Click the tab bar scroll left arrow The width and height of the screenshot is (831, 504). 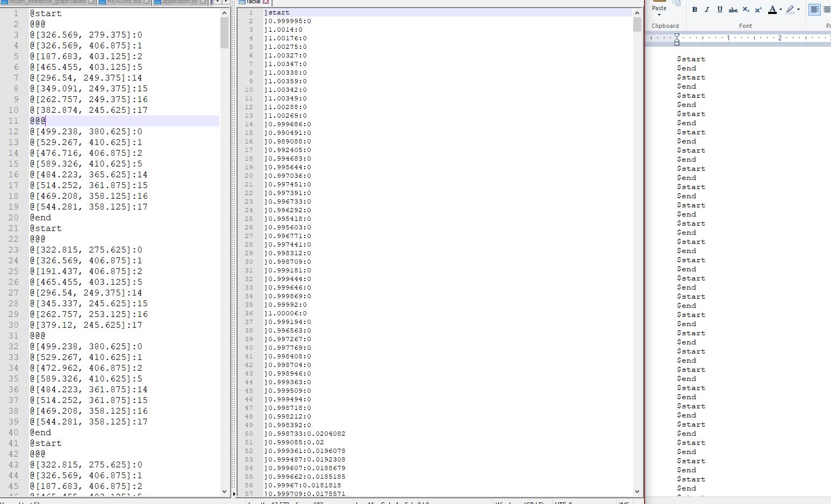[218, 2]
